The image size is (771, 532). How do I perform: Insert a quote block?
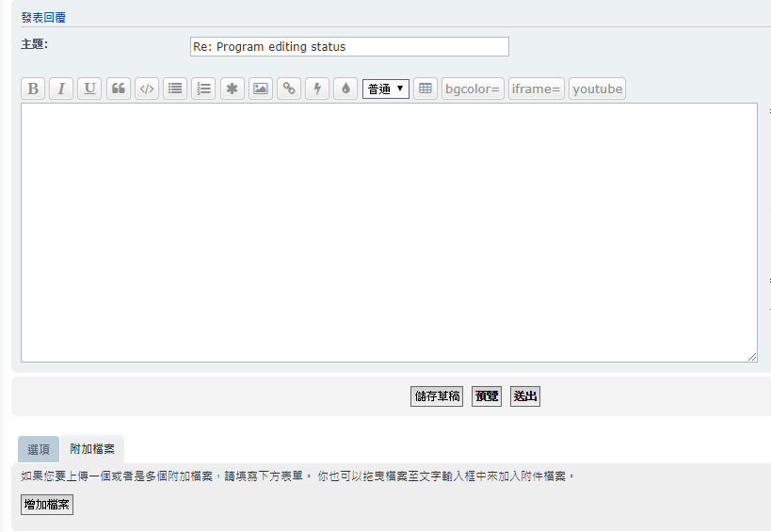[119, 89]
